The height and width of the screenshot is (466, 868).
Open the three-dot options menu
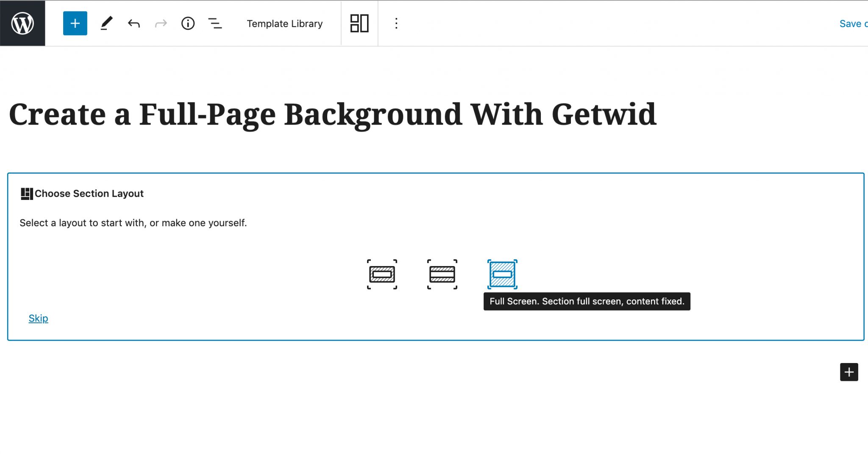tap(396, 23)
